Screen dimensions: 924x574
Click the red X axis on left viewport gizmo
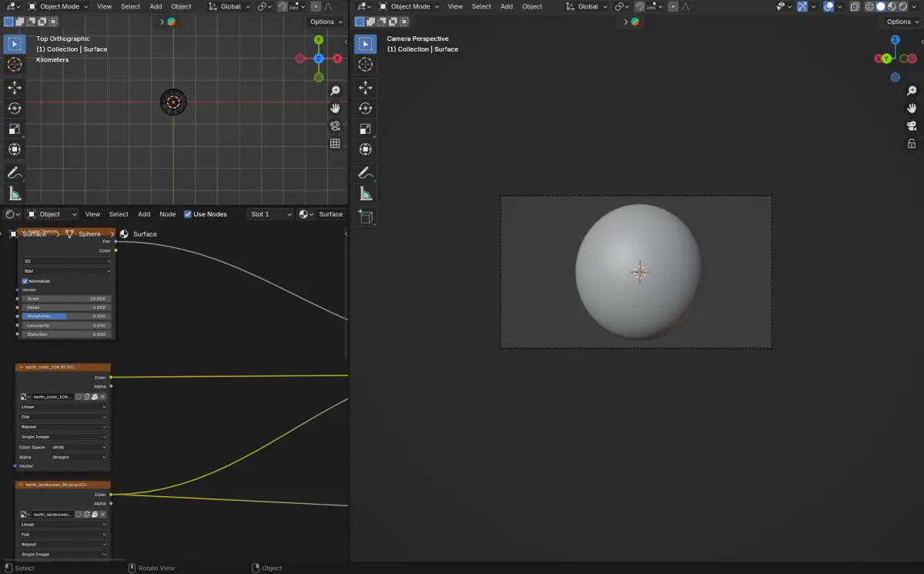[x=337, y=59]
